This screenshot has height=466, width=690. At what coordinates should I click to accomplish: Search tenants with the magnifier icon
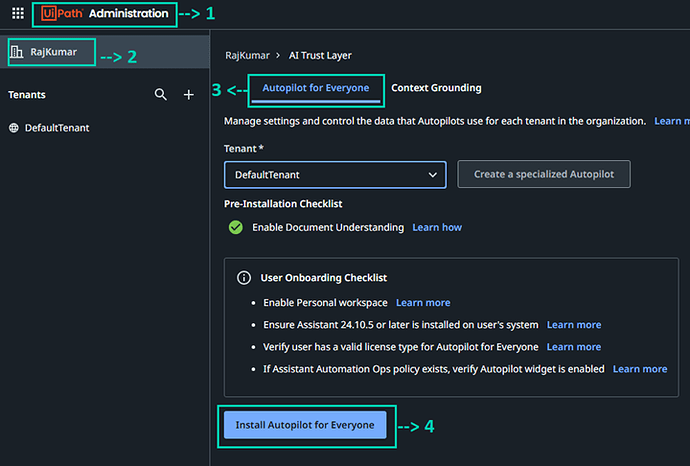click(x=161, y=94)
